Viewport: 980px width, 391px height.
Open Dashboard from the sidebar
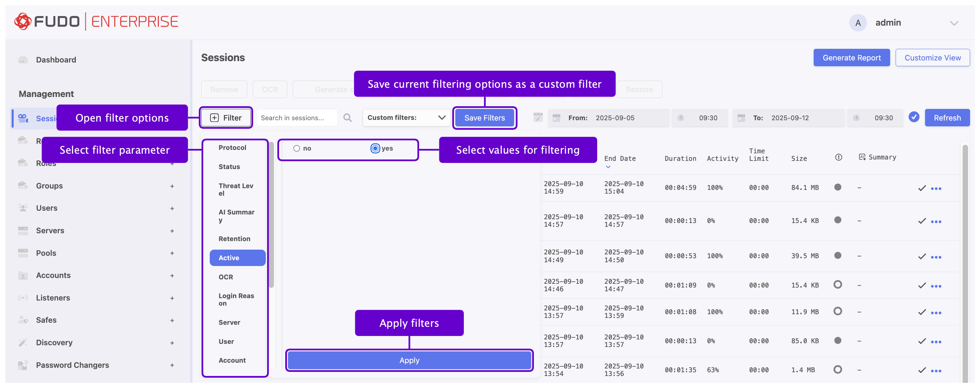[56, 60]
